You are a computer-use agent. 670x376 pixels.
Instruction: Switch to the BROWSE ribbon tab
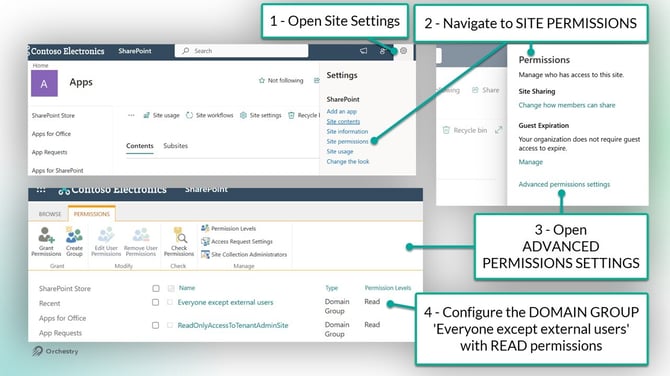point(50,214)
